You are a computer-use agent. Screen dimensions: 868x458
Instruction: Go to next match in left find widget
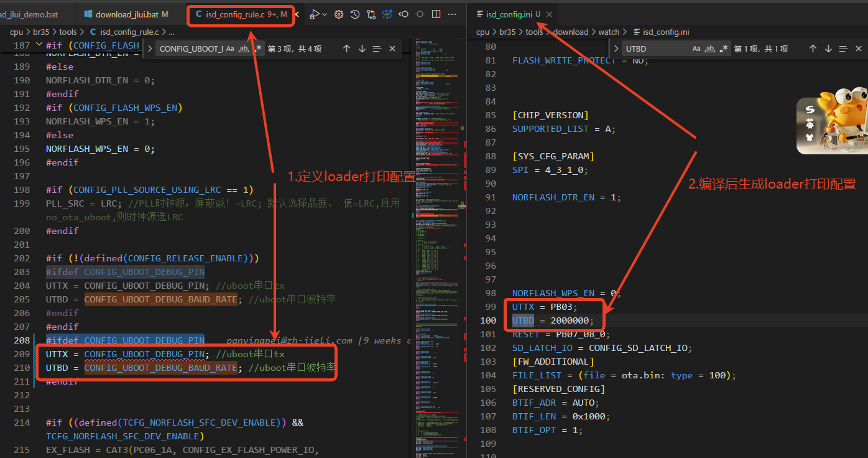362,49
